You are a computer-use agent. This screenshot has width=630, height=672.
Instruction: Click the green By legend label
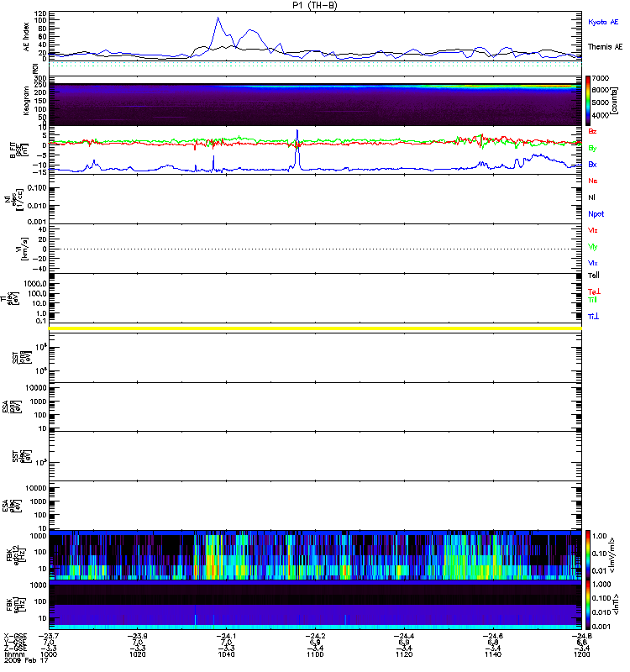(592, 149)
